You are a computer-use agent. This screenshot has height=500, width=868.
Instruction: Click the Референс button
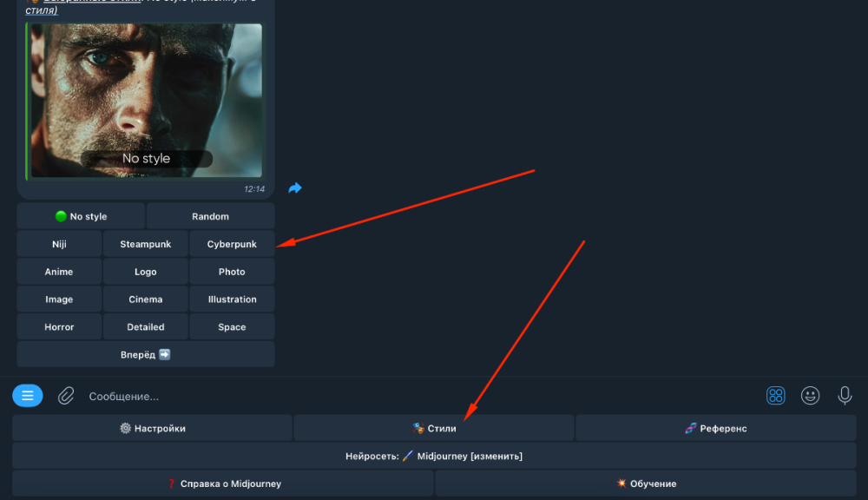[x=715, y=428]
